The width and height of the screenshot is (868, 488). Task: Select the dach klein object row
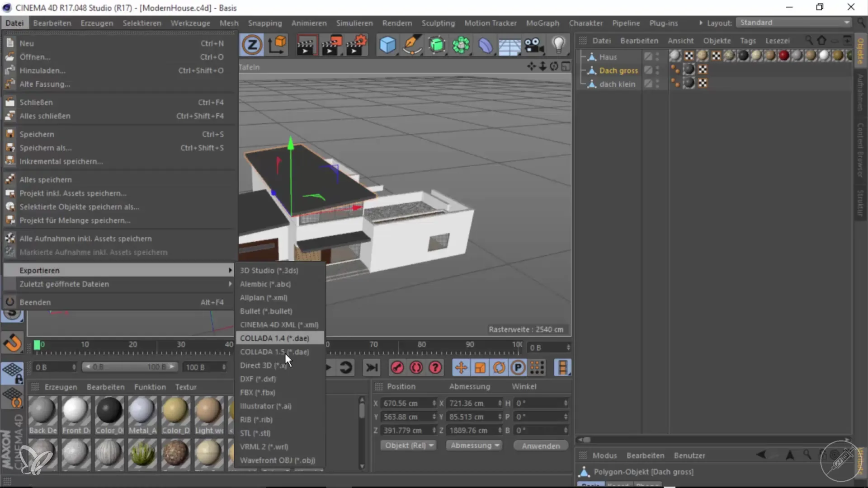click(x=617, y=84)
